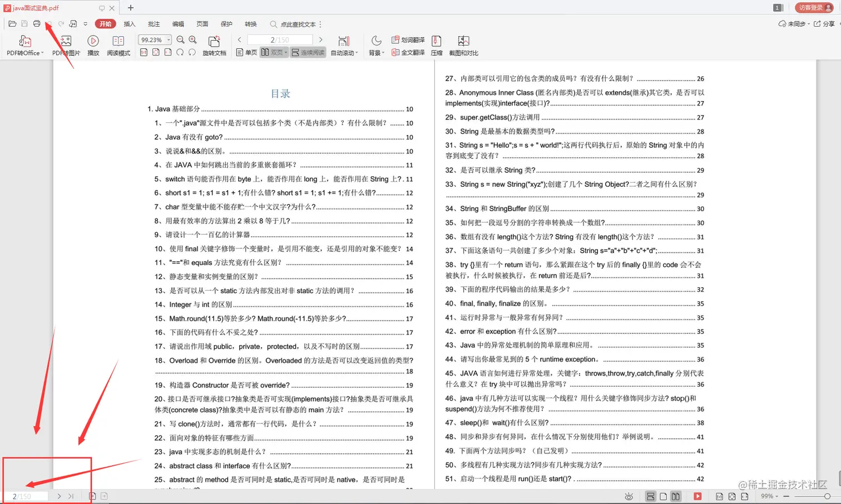This screenshot has width=841, height=504.
Task: Enter 阅读模式 reading mode
Action: [118, 44]
